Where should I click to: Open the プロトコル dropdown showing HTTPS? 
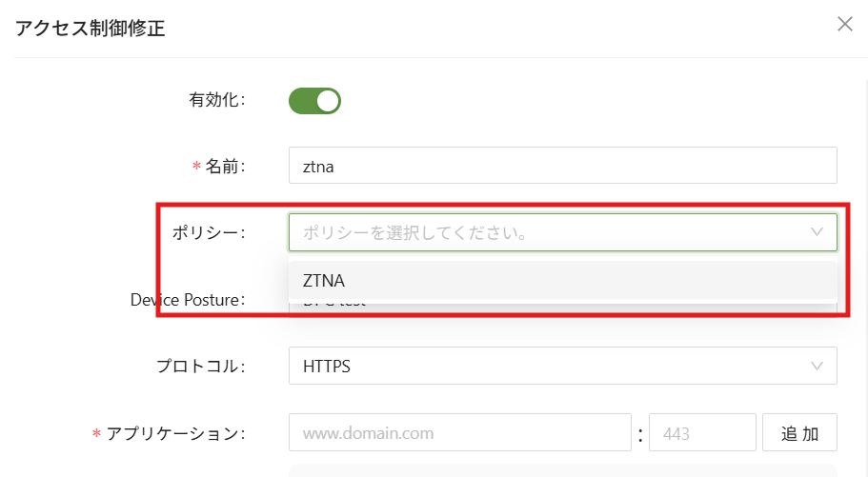(x=553, y=366)
